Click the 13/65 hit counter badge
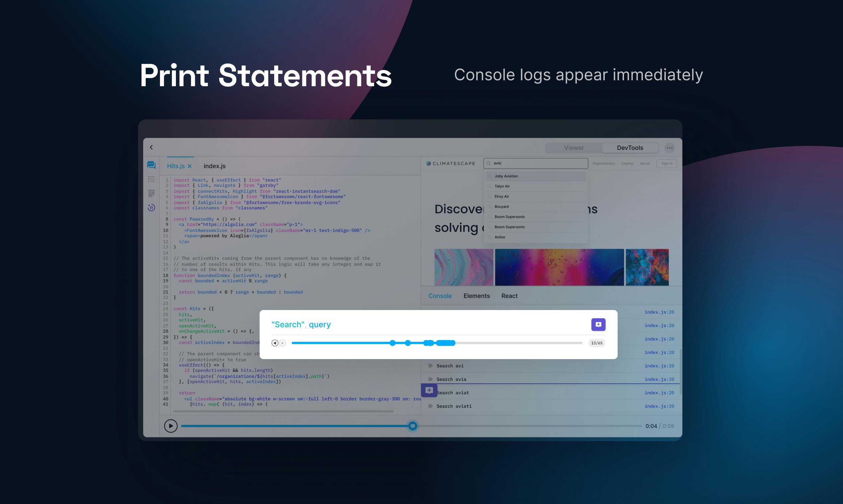The width and height of the screenshot is (843, 504). point(596,343)
